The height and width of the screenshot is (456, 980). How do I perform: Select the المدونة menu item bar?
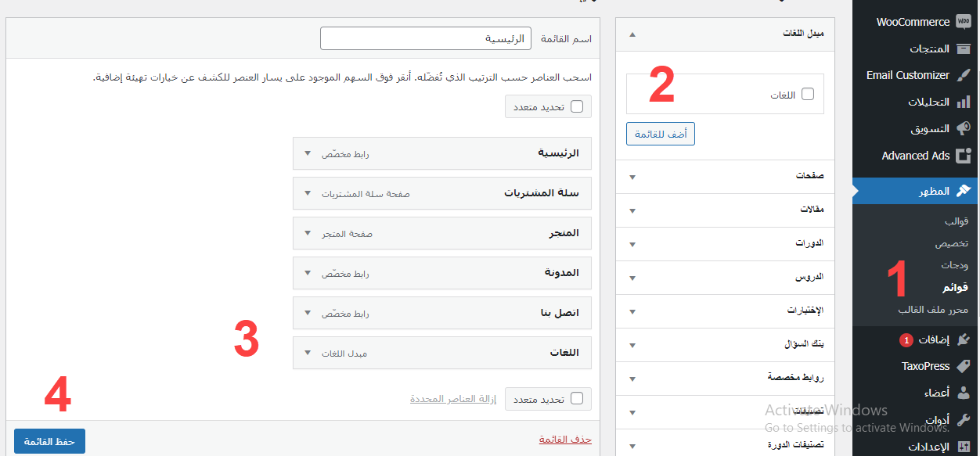click(x=442, y=273)
